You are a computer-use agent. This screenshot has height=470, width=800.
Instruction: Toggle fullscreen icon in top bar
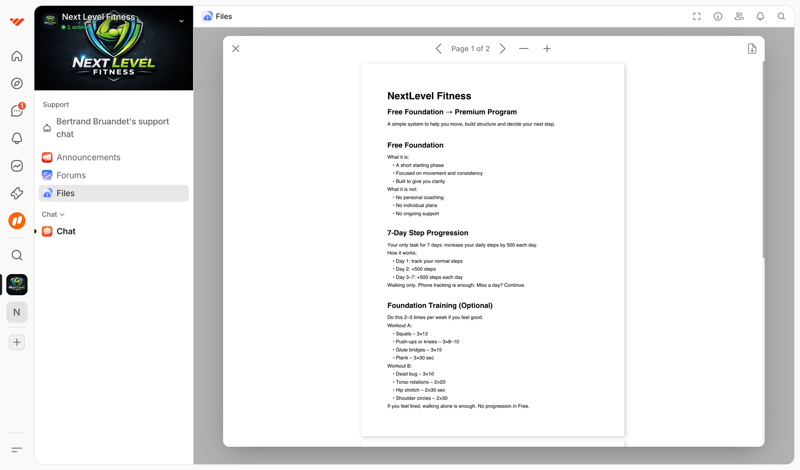[x=696, y=16]
